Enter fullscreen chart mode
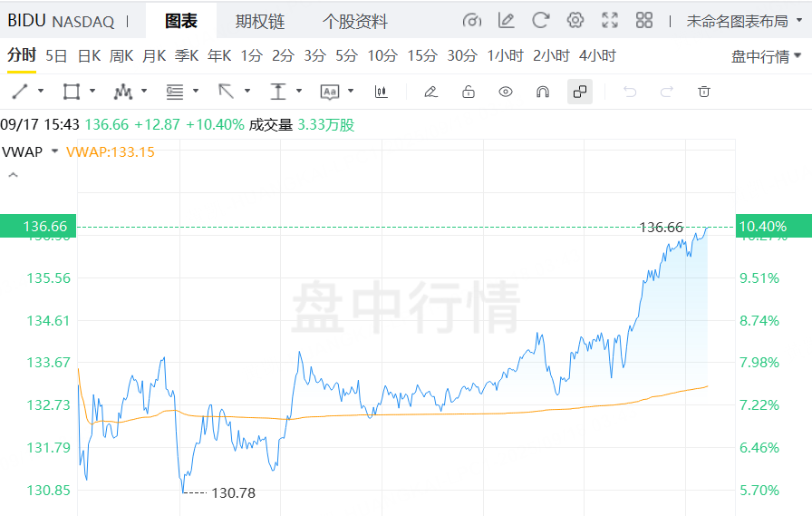Screen dimensions: 812x516 610,21
